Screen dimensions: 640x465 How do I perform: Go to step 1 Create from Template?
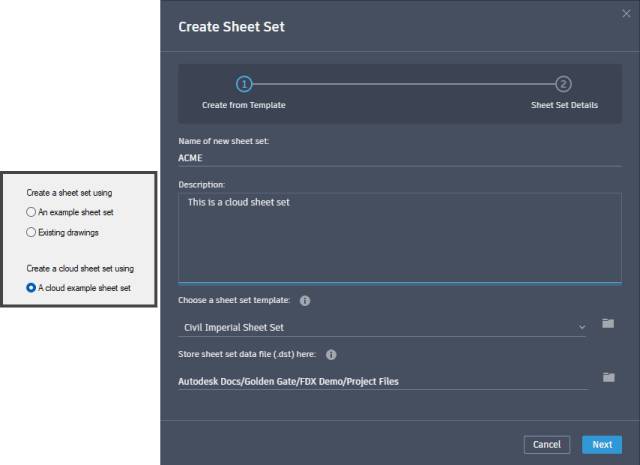pyautogui.click(x=244, y=85)
